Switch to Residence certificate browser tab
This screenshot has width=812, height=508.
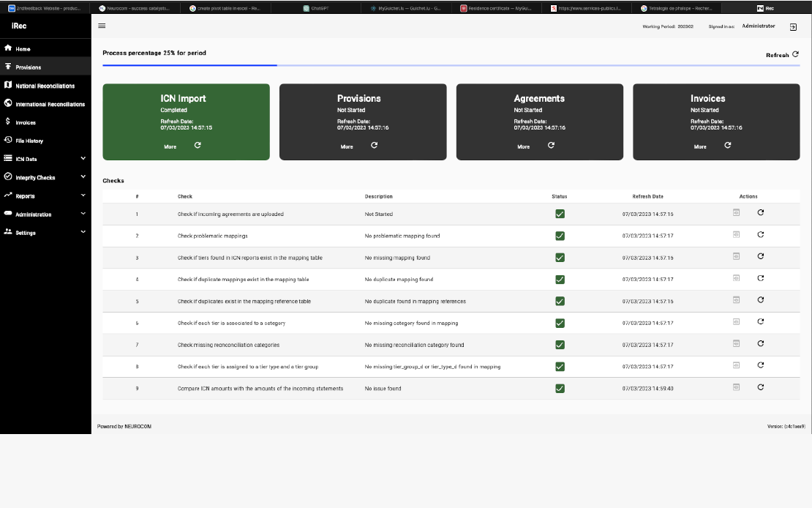[496, 8]
